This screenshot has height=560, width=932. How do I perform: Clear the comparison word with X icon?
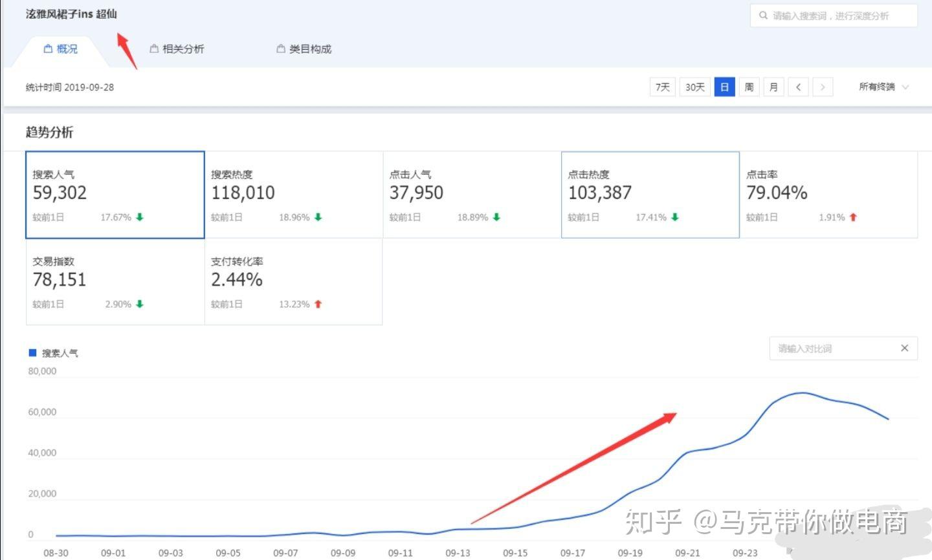click(904, 348)
